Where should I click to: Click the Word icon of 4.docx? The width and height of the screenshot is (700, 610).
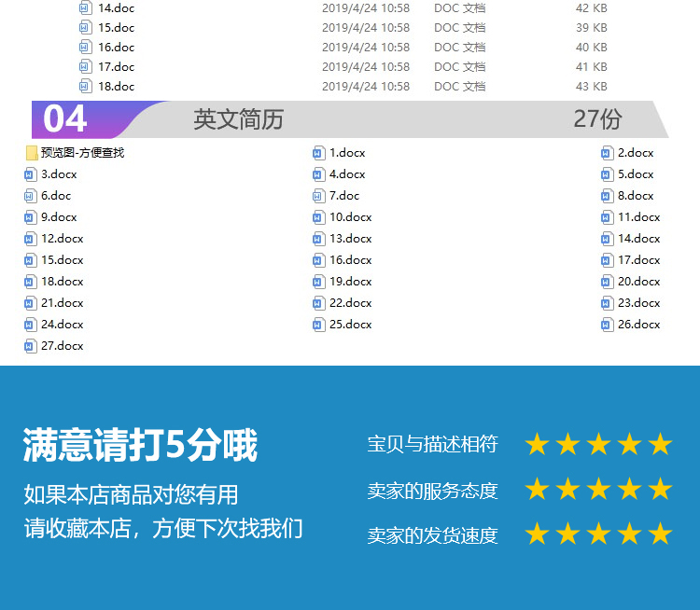point(318,174)
